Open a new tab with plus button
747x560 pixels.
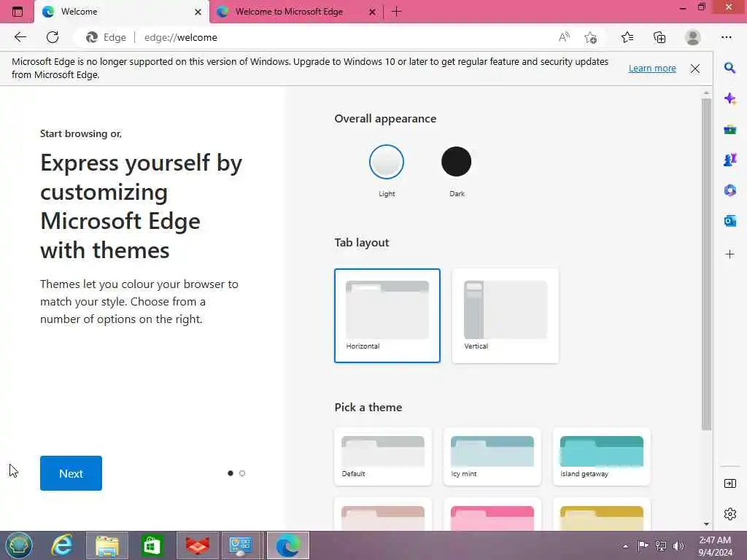(396, 12)
